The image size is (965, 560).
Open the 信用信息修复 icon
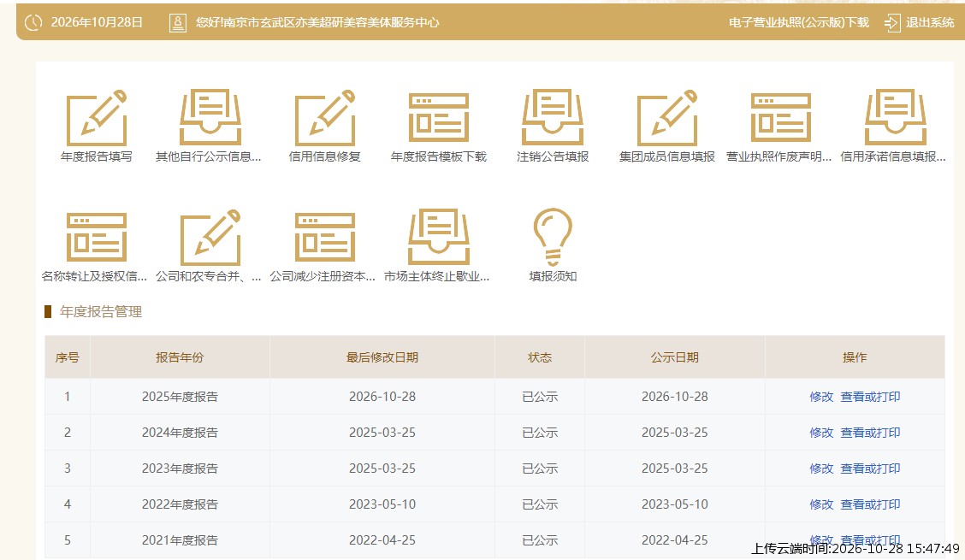click(x=325, y=117)
